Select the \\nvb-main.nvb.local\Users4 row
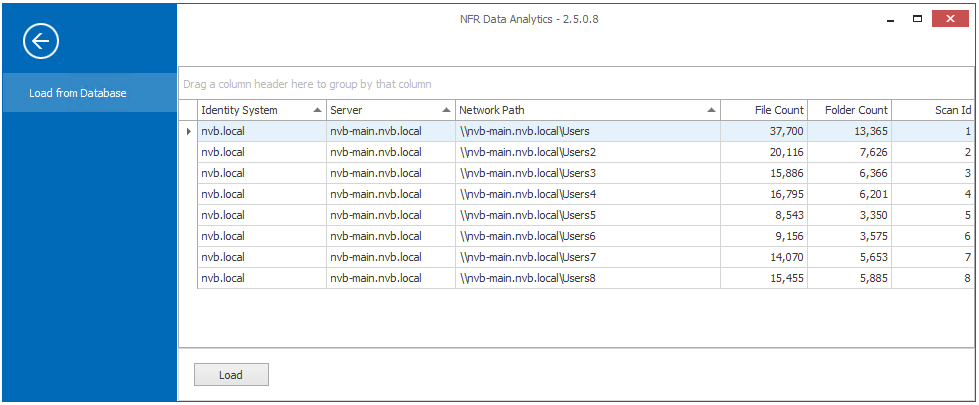 pyautogui.click(x=528, y=194)
